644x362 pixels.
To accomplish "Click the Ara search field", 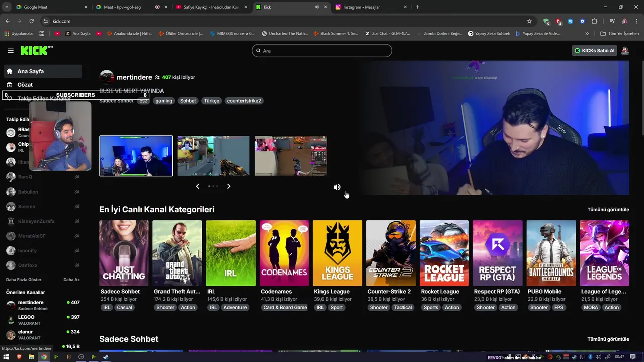I will (x=322, y=51).
